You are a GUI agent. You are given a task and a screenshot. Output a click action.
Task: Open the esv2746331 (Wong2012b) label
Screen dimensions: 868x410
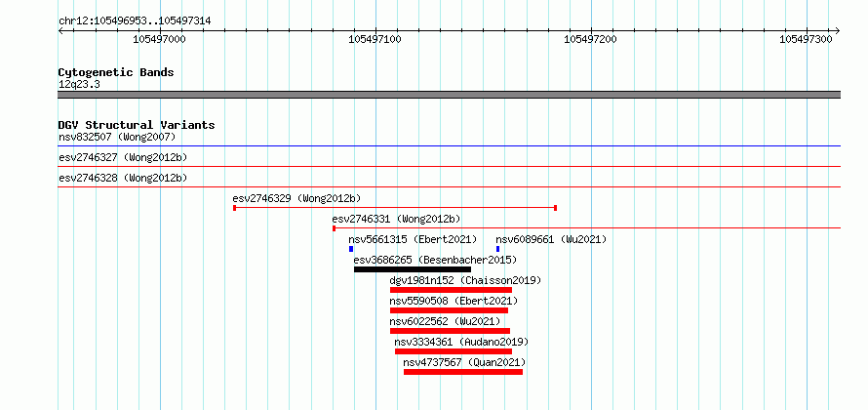point(396,219)
